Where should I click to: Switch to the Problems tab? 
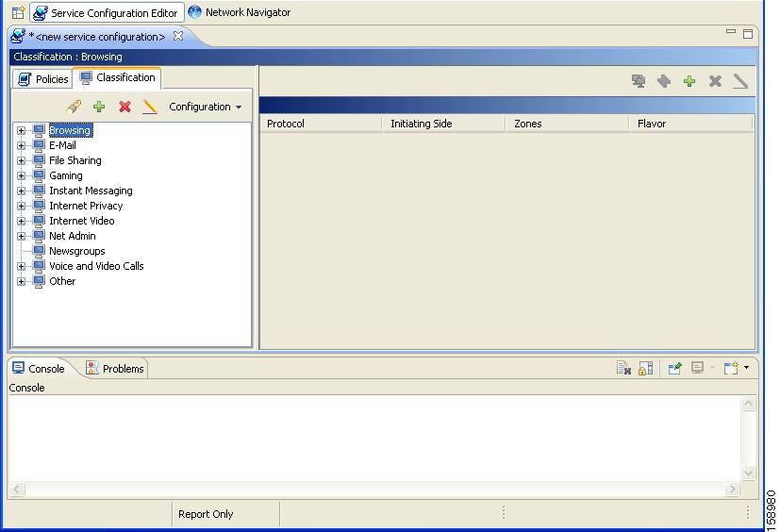[x=115, y=369]
